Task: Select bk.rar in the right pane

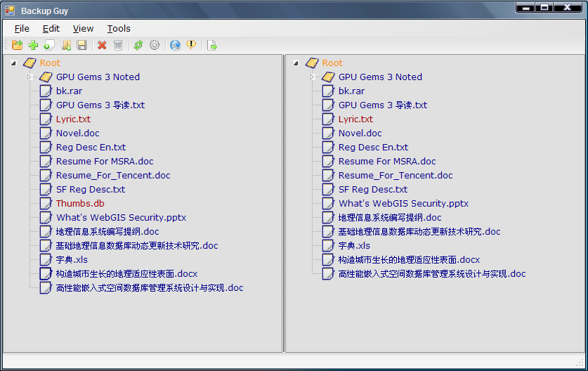Action: click(x=351, y=91)
